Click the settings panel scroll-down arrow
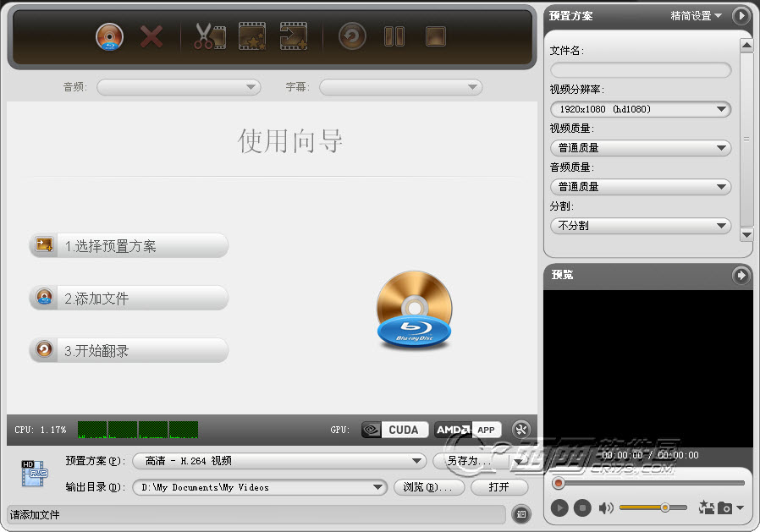This screenshot has width=760, height=532. (746, 235)
